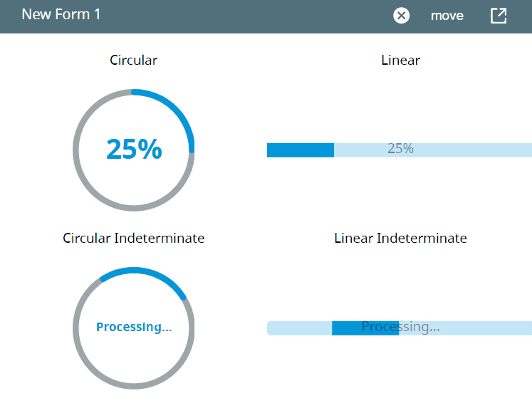Click the circled X close icon
Screen dimensions: 532x418
[402, 16]
